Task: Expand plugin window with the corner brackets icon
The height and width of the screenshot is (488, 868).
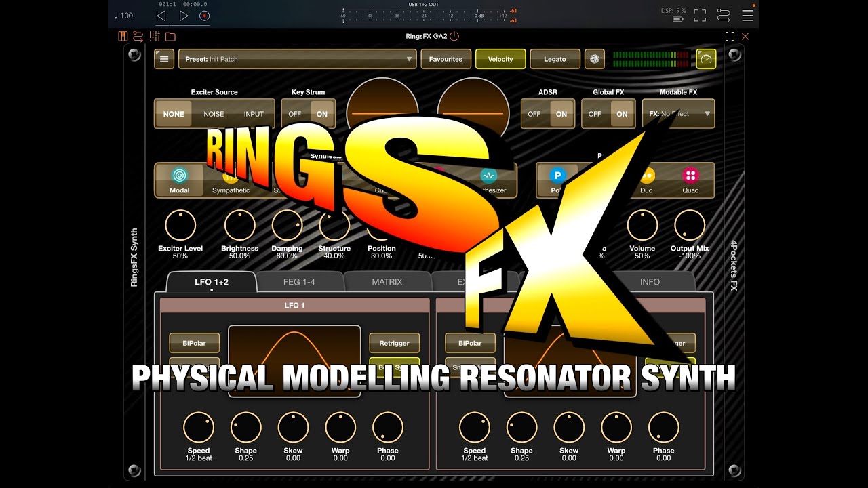Action: coord(730,36)
